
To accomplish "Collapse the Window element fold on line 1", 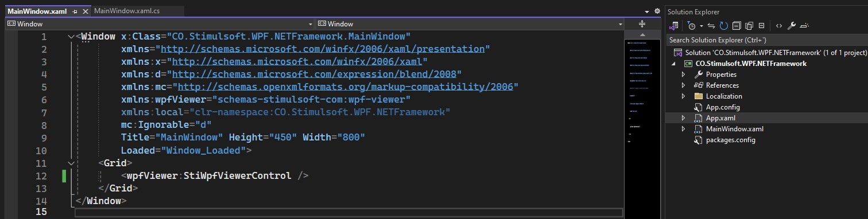I will (x=71, y=37).
